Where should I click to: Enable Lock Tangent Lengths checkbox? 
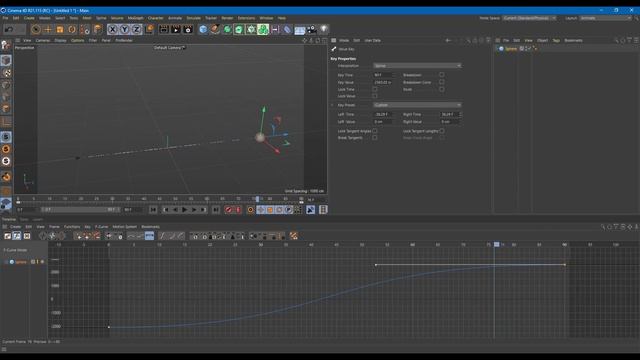click(442, 131)
